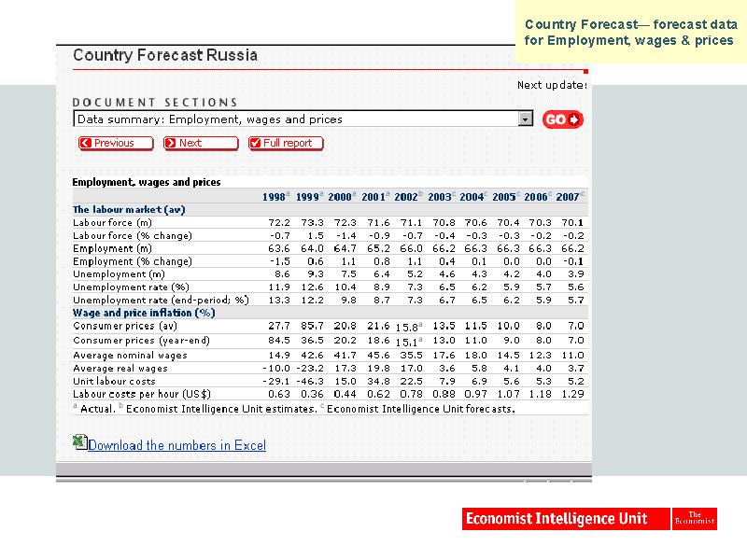Click the 2002 column header

(408, 197)
